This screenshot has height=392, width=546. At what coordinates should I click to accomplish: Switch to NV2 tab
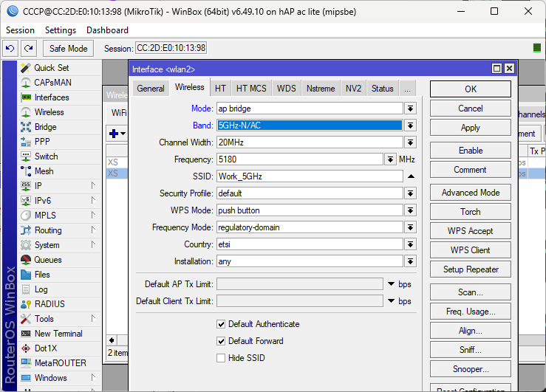[x=353, y=89]
